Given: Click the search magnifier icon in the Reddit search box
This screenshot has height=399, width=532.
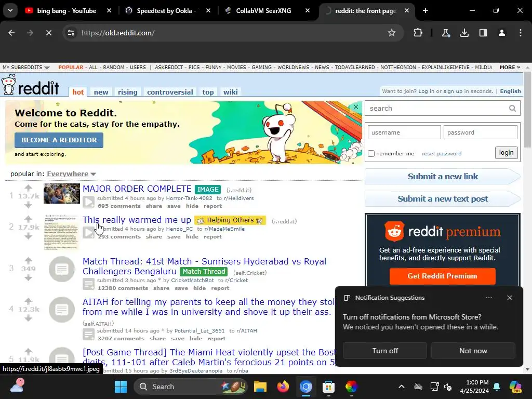Looking at the screenshot, I should click(512, 108).
